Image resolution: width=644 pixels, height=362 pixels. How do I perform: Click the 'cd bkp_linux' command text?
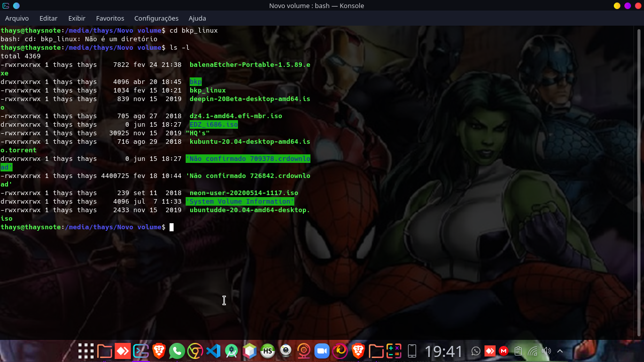click(x=194, y=30)
